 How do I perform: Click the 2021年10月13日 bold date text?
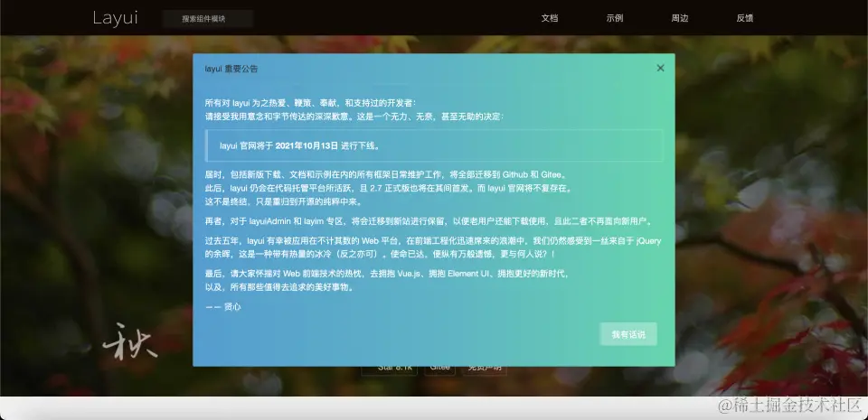tap(307, 146)
